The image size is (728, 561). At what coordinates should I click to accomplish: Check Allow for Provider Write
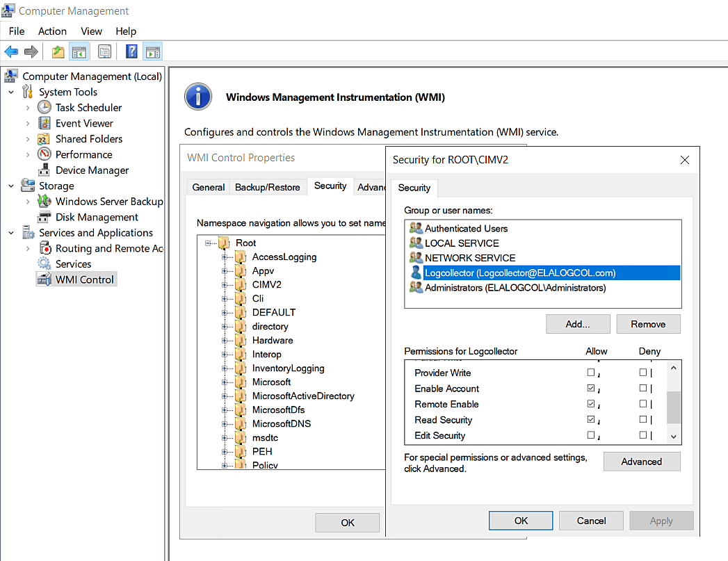[x=590, y=372]
